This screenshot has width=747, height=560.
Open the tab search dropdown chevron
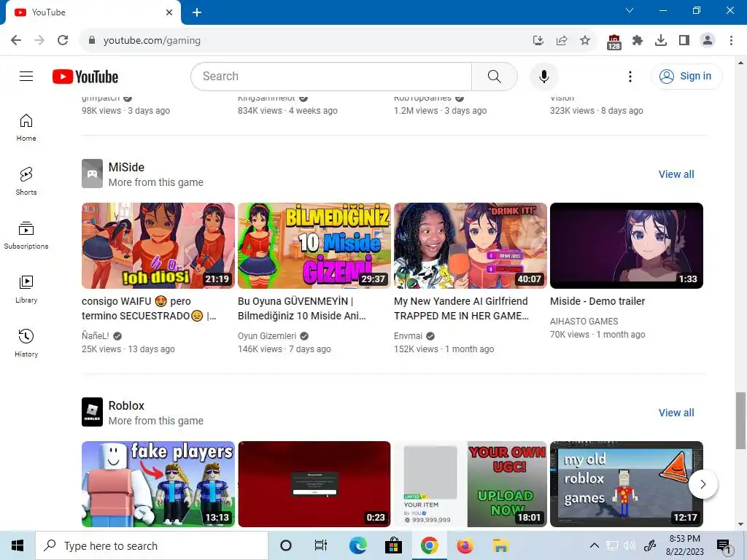630,10
